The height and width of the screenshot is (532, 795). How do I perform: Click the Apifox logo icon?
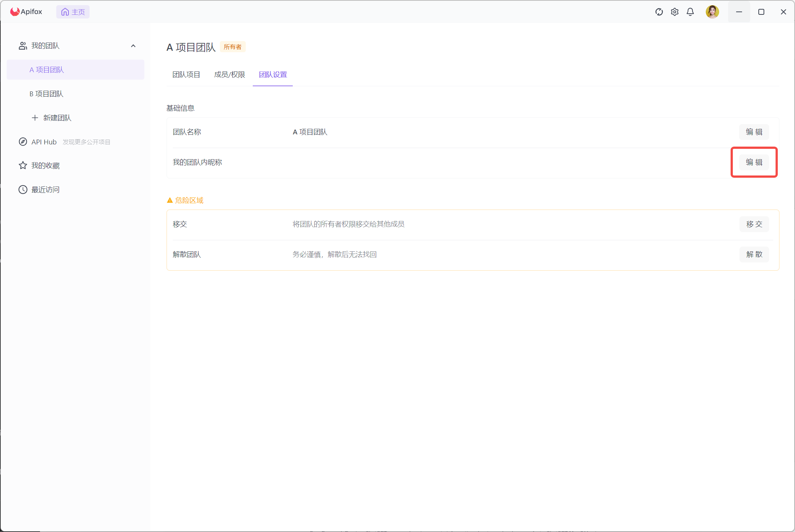(x=15, y=12)
